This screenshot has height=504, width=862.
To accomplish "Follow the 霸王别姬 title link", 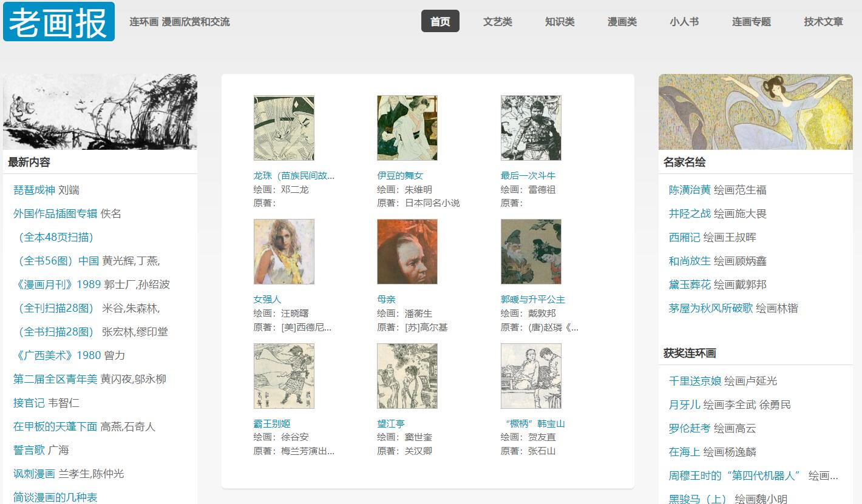I will click(272, 424).
